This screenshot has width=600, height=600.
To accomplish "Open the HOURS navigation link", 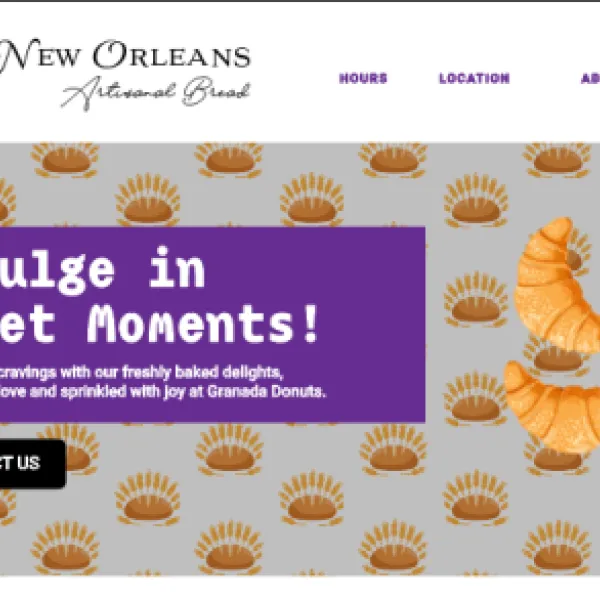I will (363, 78).
